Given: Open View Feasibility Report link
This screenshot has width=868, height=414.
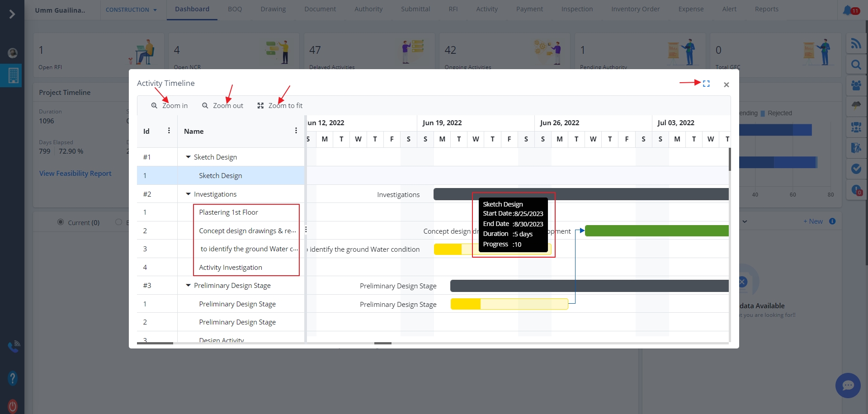Looking at the screenshot, I should [75, 173].
